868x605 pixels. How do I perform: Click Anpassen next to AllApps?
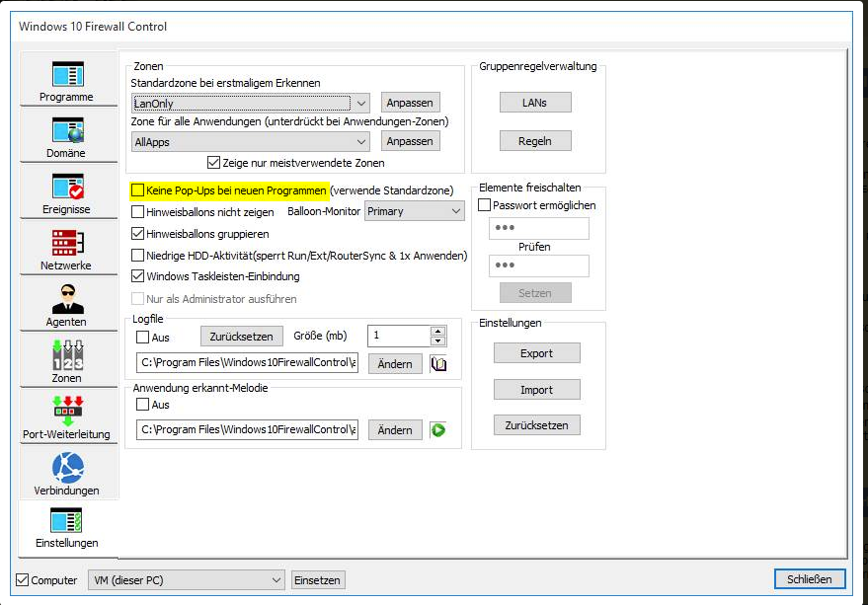410,141
